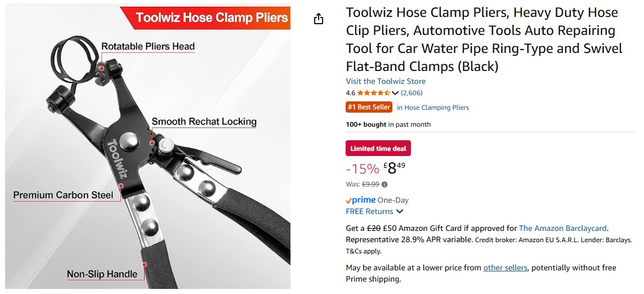The image size is (644, 294).
Task: Click the Toolwiz Hose Clamp Pliers product title
Action: pos(484,39)
